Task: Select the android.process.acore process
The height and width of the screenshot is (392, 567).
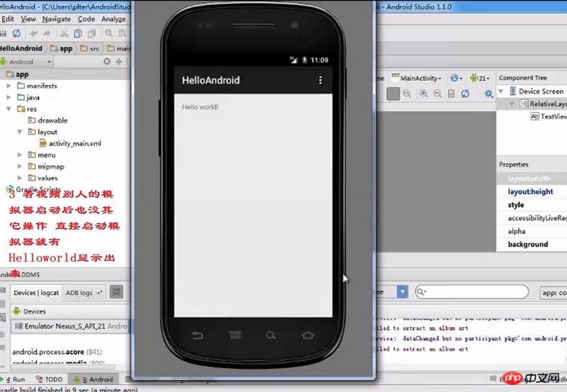Action: pyautogui.click(x=57, y=352)
